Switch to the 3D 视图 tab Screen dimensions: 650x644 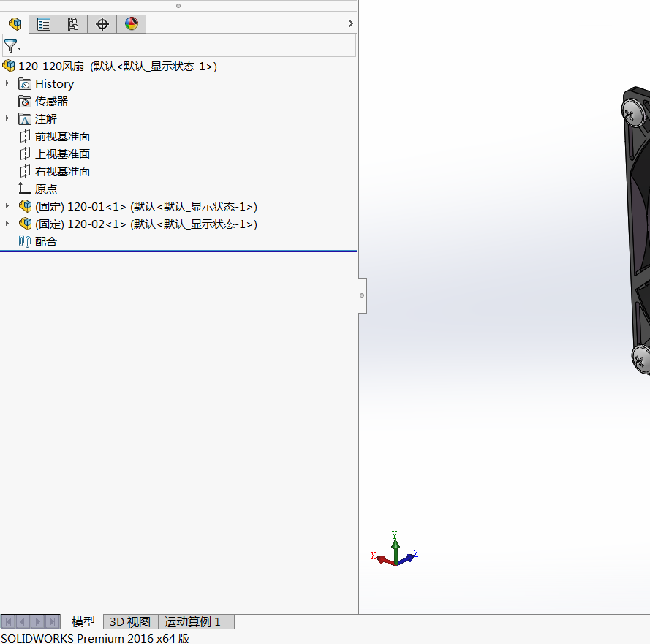click(130, 622)
